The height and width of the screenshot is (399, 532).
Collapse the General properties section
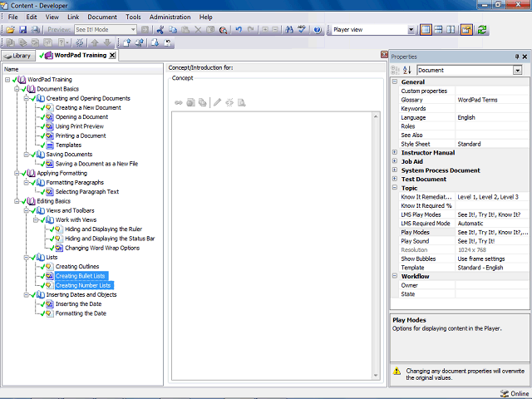(395, 81)
